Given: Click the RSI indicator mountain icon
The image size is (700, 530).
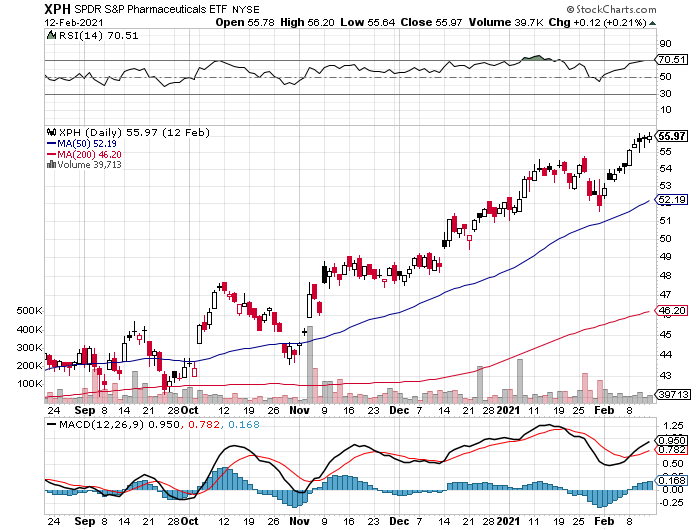Looking at the screenshot, I should (x=51, y=35).
